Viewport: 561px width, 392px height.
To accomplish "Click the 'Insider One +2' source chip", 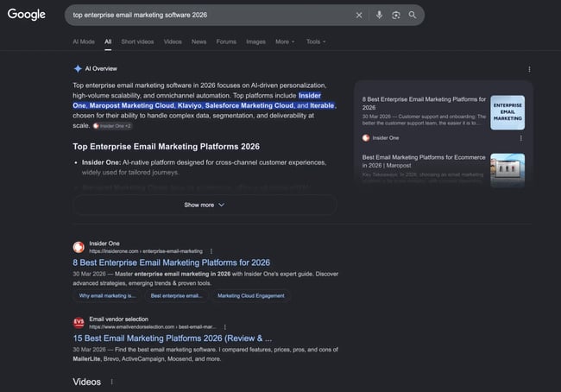I will click(112, 126).
